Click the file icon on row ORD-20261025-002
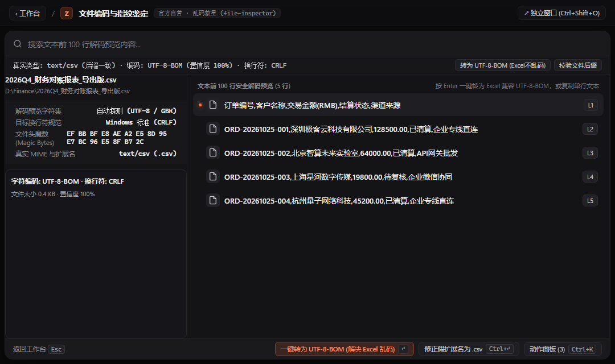615x364 pixels. [213, 152]
